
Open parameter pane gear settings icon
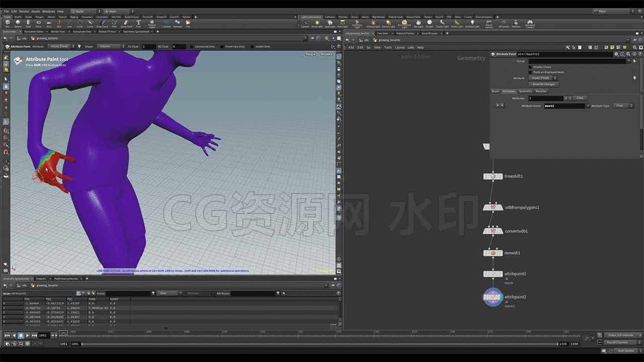pos(617,54)
